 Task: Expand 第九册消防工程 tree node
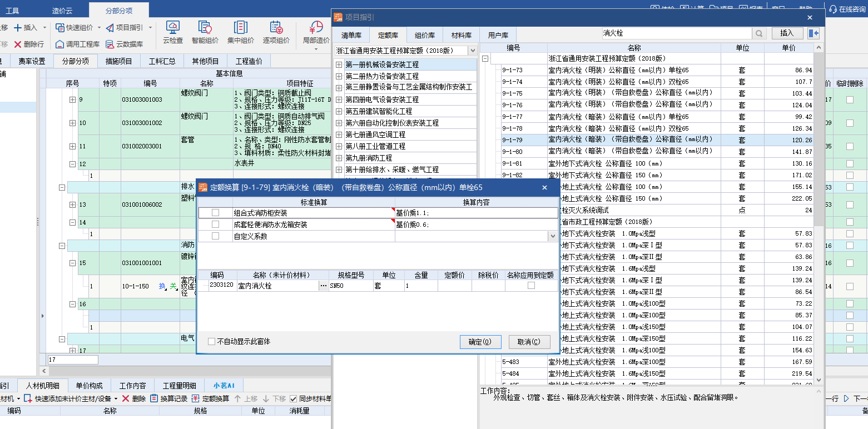click(339, 158)
